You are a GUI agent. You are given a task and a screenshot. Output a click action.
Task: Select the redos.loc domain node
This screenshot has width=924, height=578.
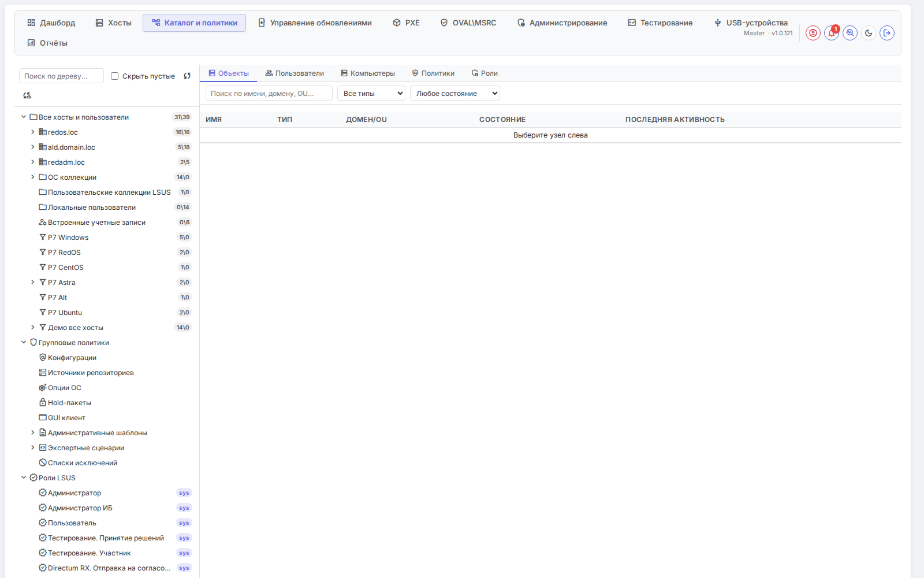point(62,132)
